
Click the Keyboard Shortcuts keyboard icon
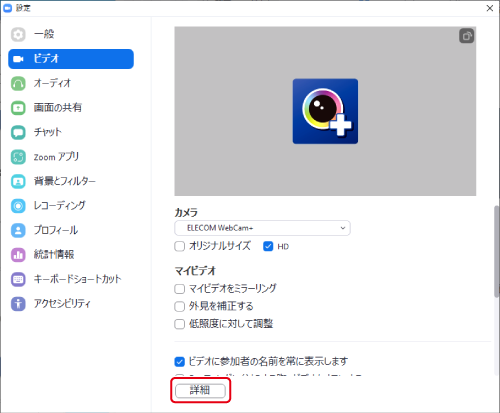[x=18, y=279]
